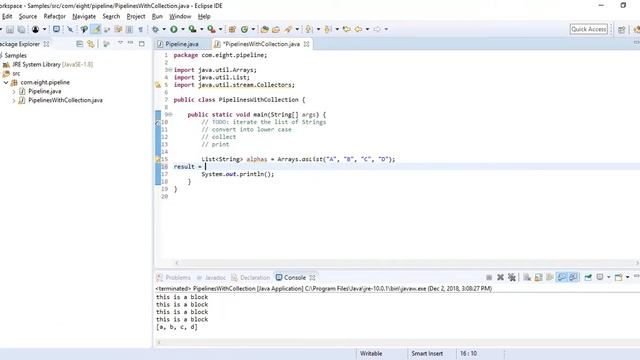Open the Help menu
The height and width of the screenshot is (360, 640).
pos(204,16)
